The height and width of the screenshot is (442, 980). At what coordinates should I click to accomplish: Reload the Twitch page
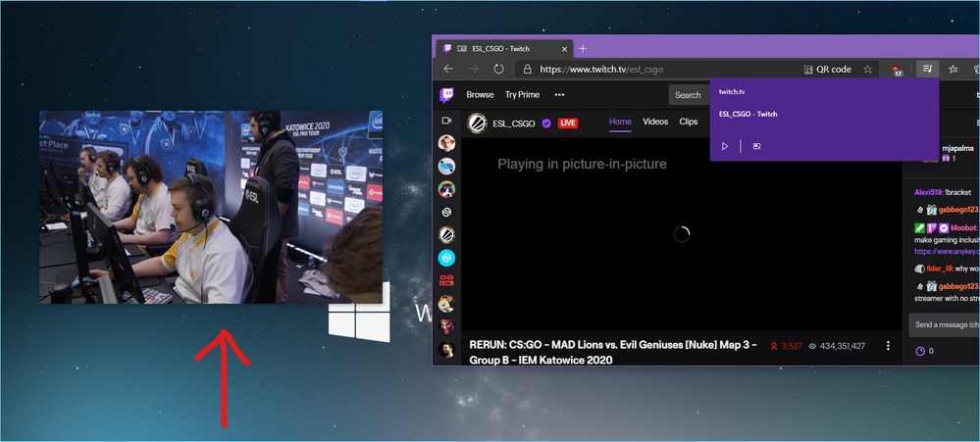[498, 70]
